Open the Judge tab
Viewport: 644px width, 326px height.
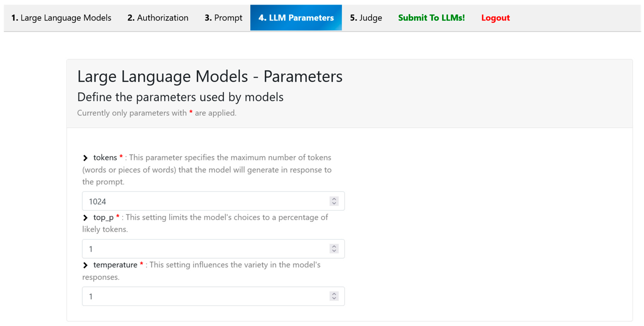click(366, 18)
